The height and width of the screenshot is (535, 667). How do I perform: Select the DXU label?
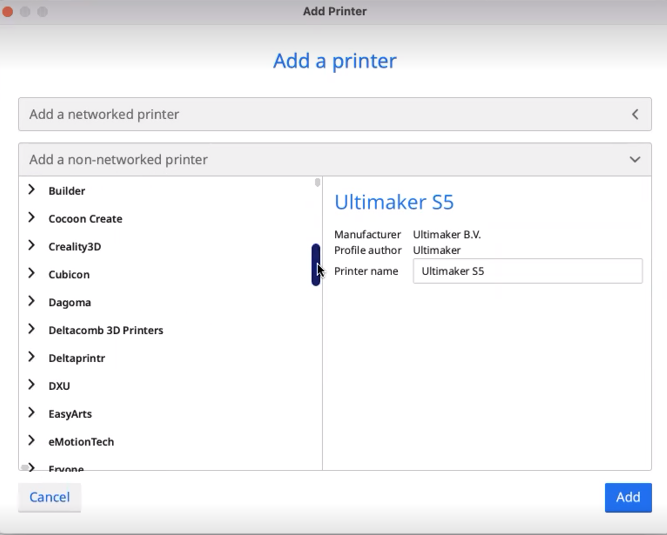[59, 386]
